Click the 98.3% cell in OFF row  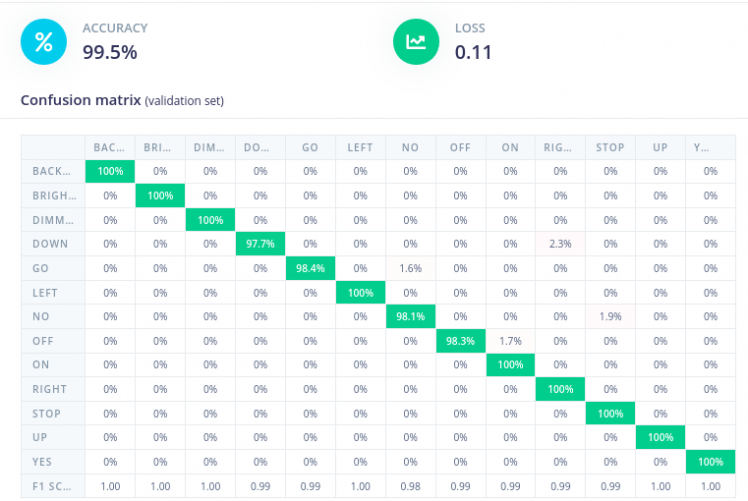[460, 341]
